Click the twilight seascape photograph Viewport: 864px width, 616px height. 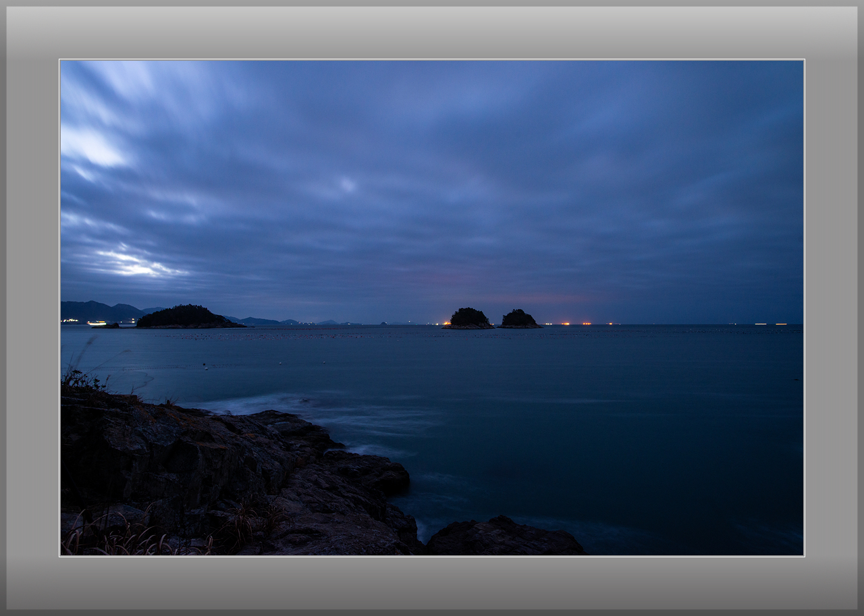coord(432,308)
